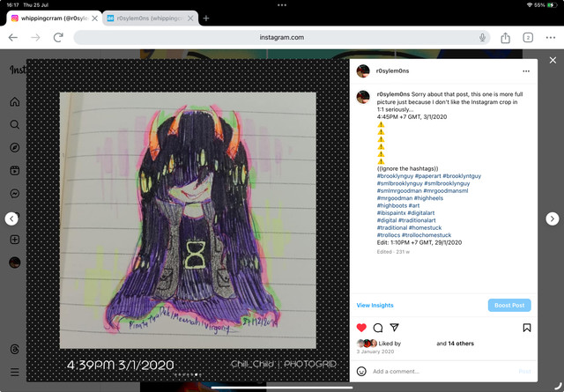The width and height of the screenshot is (564, 392).
Task: Click the hashtag #traditionalart
Action: click(x=417, y=220)
